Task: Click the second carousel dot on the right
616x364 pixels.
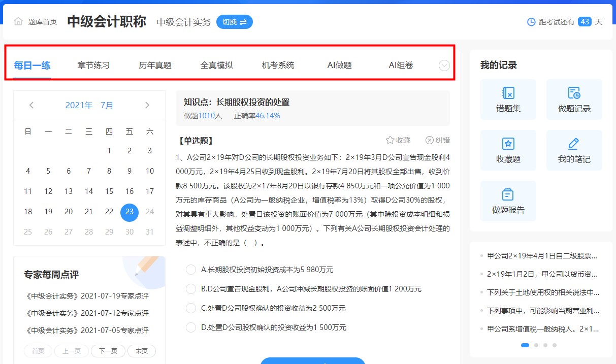Action: [x=536, y=345]
